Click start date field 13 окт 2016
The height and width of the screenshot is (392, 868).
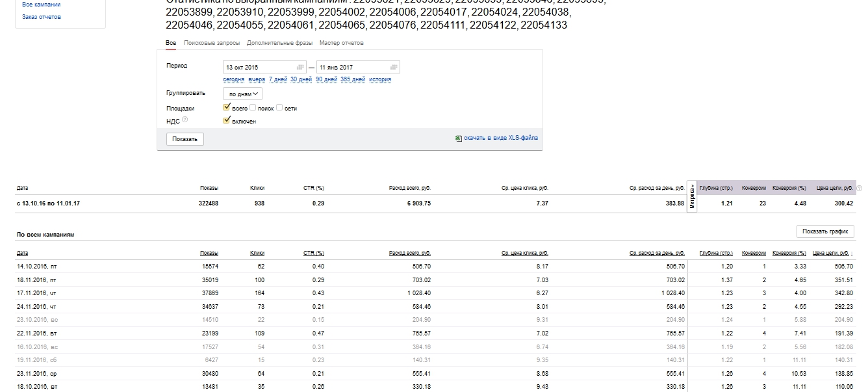click(264, 67)
